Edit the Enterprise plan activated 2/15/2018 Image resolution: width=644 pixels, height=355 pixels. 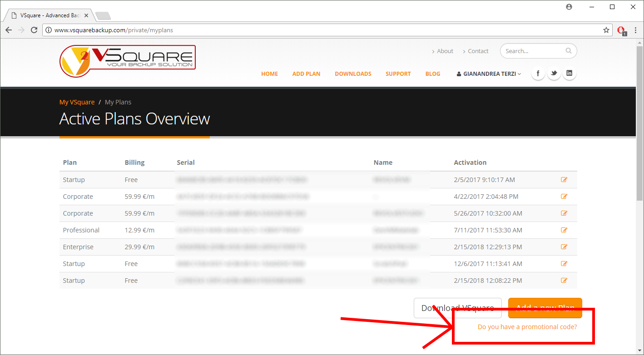[564, 247]
